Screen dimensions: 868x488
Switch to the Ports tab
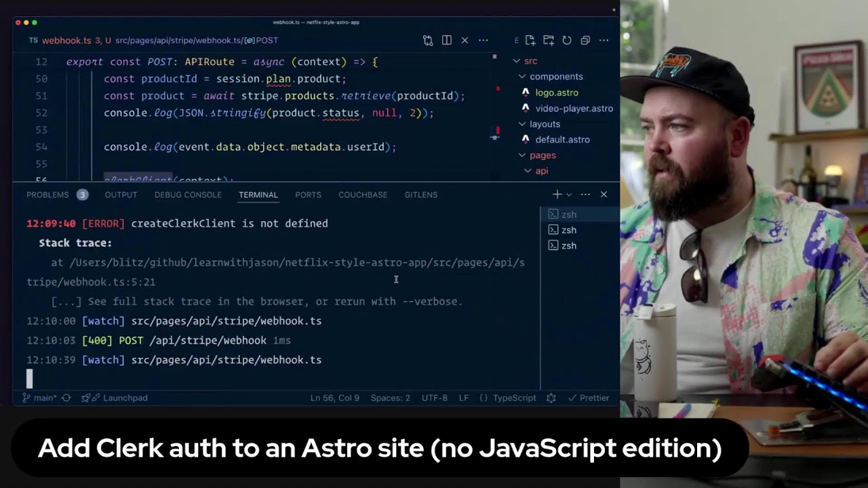click(x=308, y=195)
